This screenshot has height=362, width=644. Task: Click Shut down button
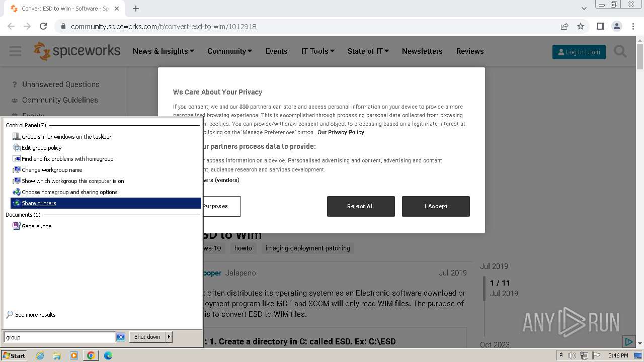point(147,337)
